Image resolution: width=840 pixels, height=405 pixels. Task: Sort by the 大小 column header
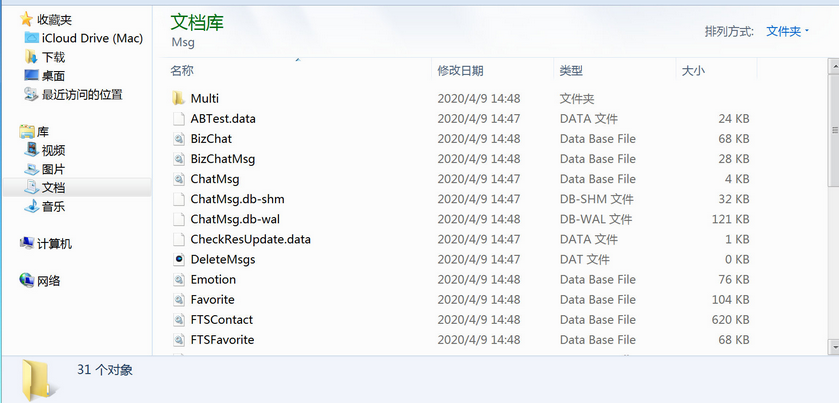[693, 70]
